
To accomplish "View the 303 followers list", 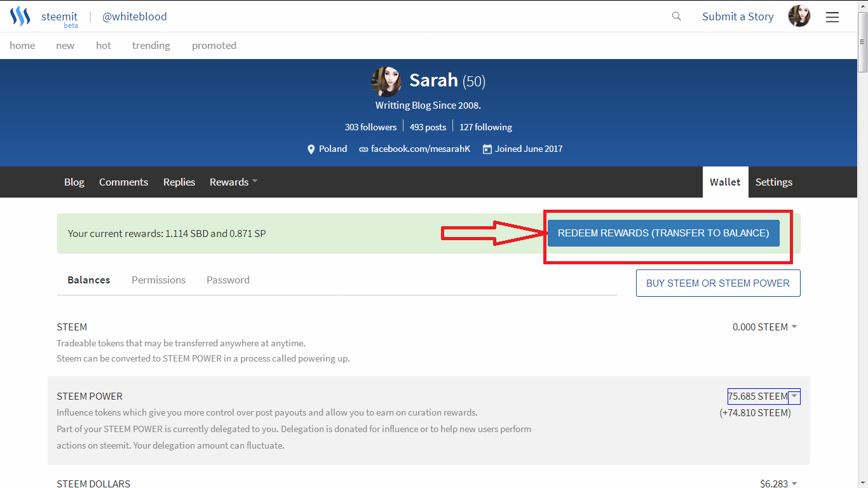I will click(370, 127).
